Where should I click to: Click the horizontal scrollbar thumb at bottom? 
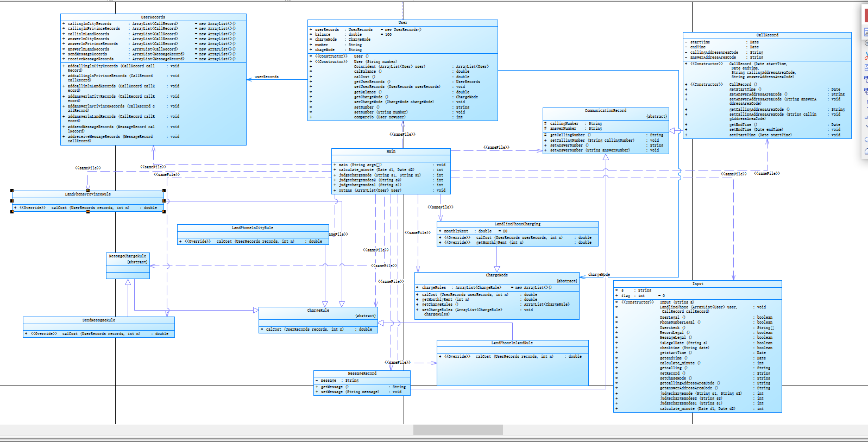coord(458,430)
